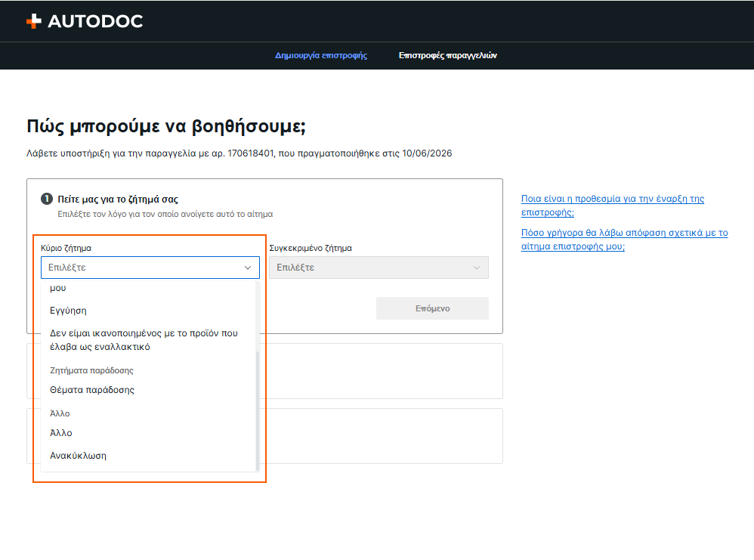Open the Συγκεκριμένο ζήτημα dropdown
This screenshot has height=560, width=754.
pyautogui.click(x=379, y=268)
